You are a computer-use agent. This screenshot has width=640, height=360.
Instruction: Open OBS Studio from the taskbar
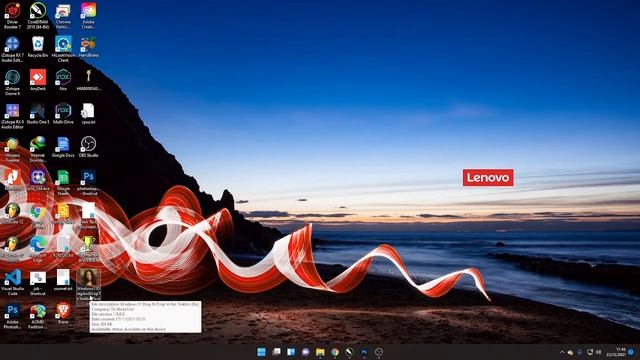pyautogui.click(x=379, y=352)
